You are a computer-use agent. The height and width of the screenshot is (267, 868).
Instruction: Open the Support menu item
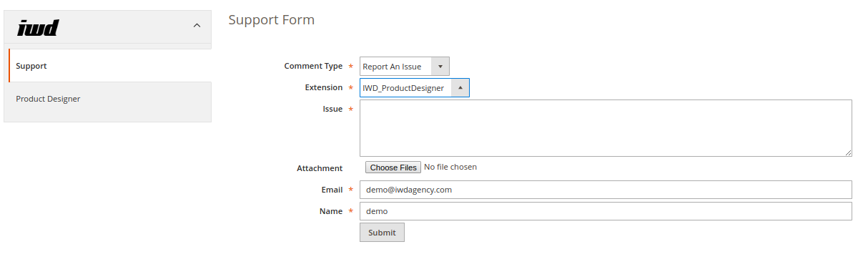tap(109, 66)
